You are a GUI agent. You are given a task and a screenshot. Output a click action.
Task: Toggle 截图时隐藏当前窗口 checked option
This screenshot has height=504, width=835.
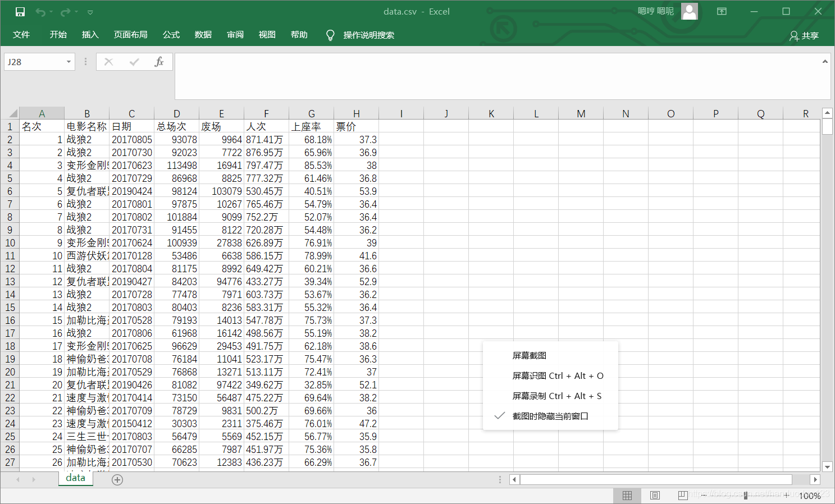550,416
